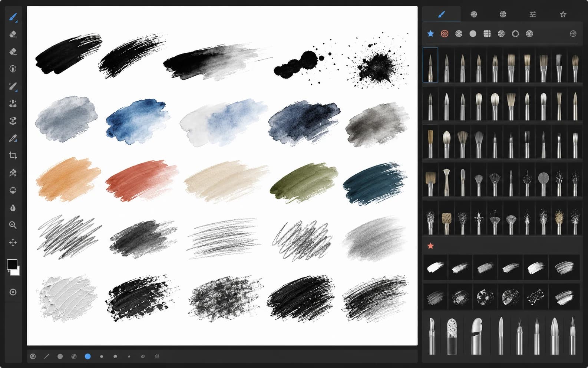This screenshot has width=588, height=368.
Task: Activate the eyedropper color picker tool
Action: coord(13,138)
